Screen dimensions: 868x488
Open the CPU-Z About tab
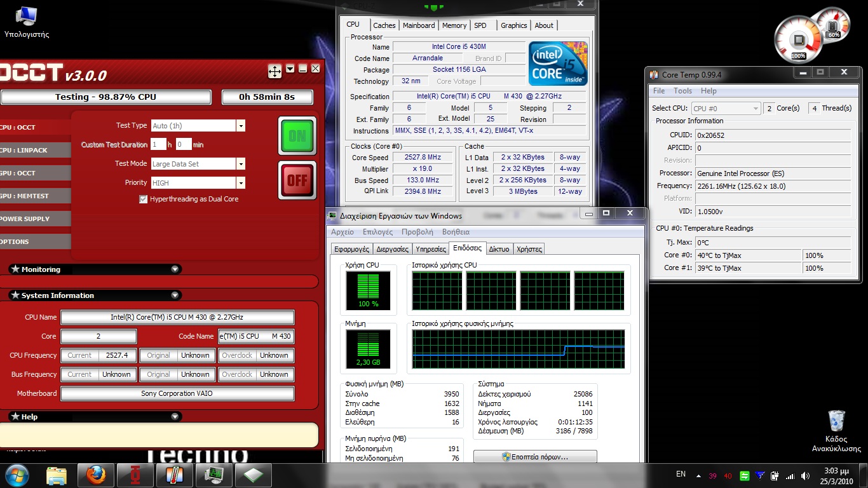pyautogui.click(x=544, y=25)
